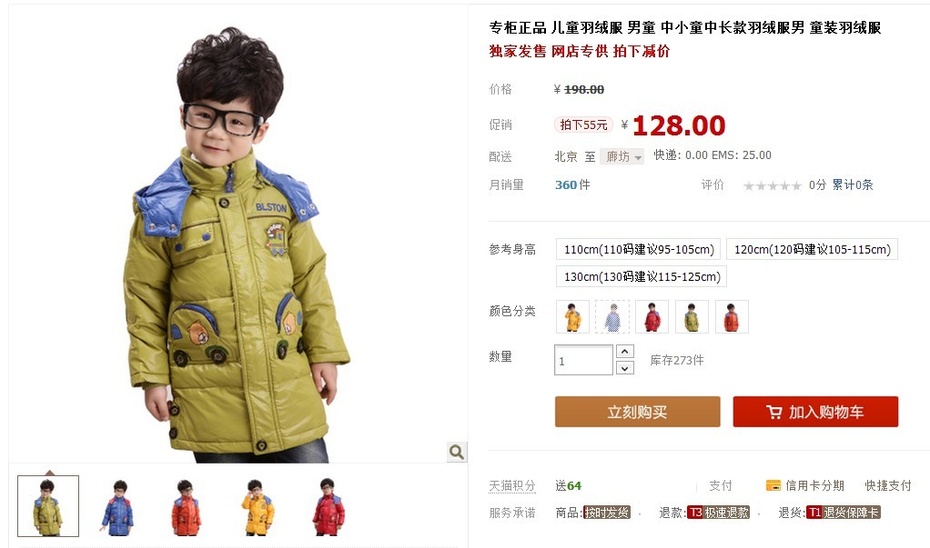This screenshot has height=548, width=930.
Task: Decrease quantity with the down arrow
Action: click(625, 368)
